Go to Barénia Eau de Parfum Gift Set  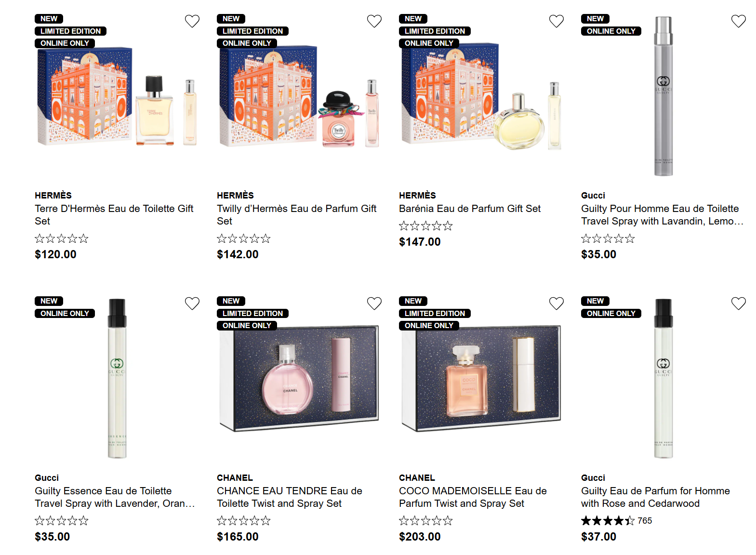click(469, 209)
